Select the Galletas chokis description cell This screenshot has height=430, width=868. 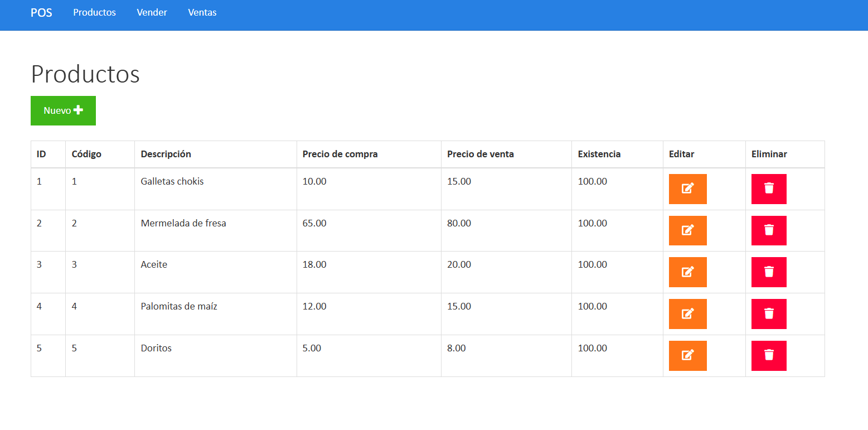click(x=215, y=189)
